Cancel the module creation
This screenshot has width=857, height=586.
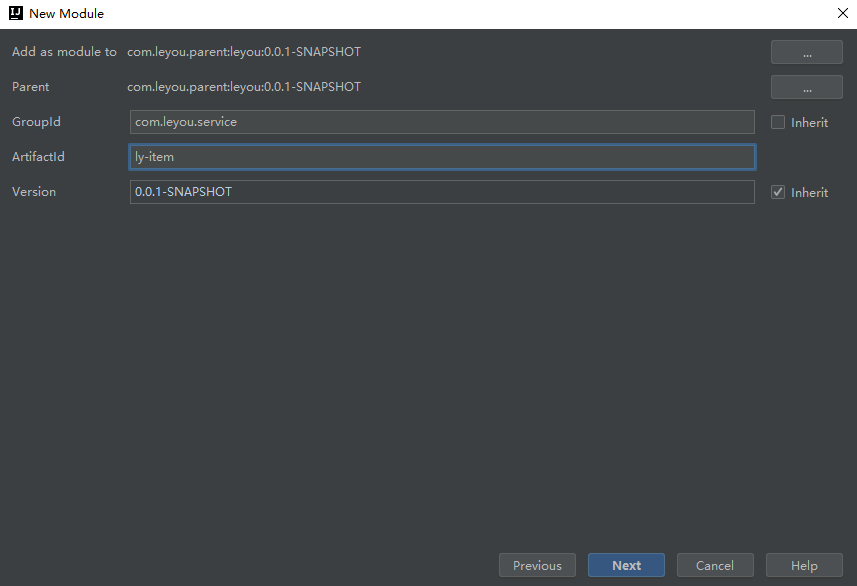pyautogui.click(x=715, y=565)
